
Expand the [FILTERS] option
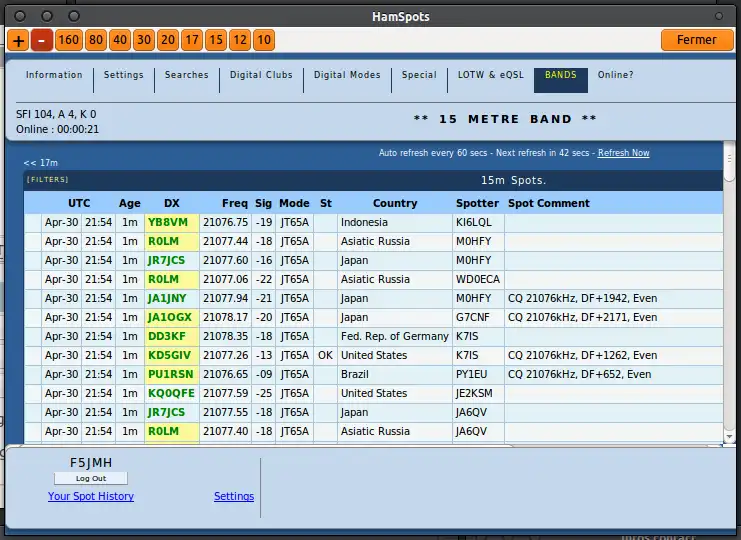pyautogui.click(x=48, y=180)
